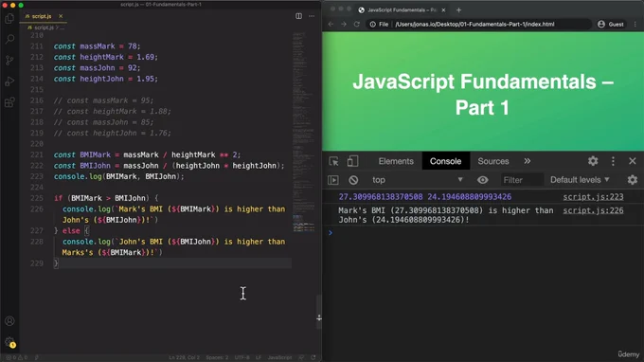Screen dimensions: 644x362
Task: Reload the page in the browser
Action: (x=356, y=25)
